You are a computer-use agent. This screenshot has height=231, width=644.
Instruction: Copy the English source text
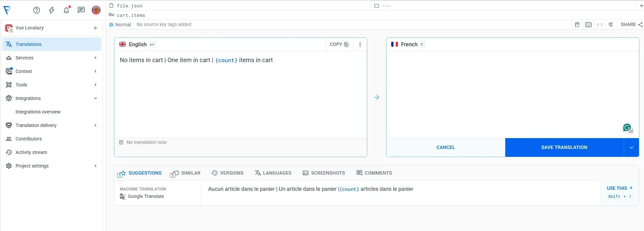coord(339,44)
